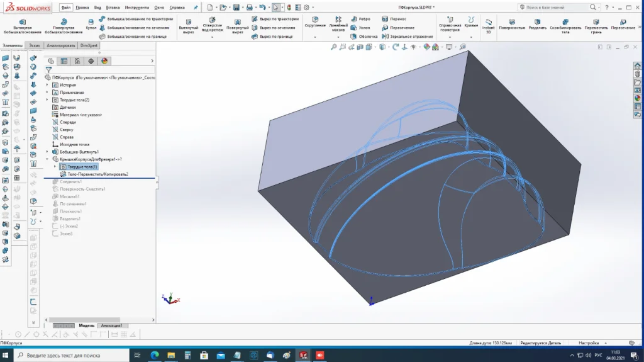
Task: Open the Скомбинировать тела tool
Action: click(x=564, y=25)
